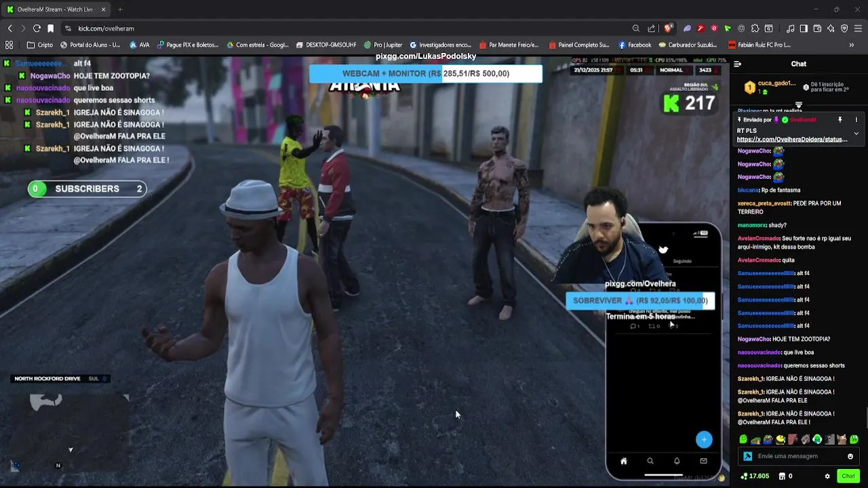
Task: Open the apps grid icon on bookmarks bar
Action: [x=9, y=45]
